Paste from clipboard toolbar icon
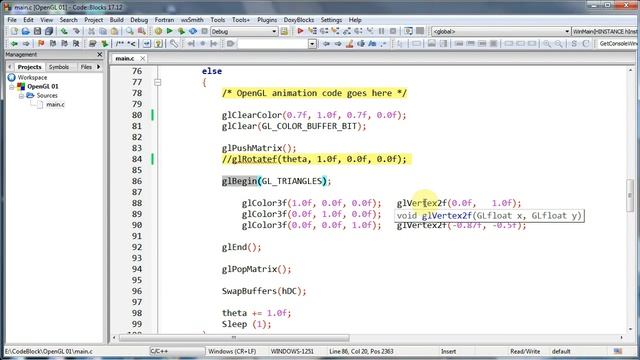Viewport: 640px width, 360px height. pos(115,31)
